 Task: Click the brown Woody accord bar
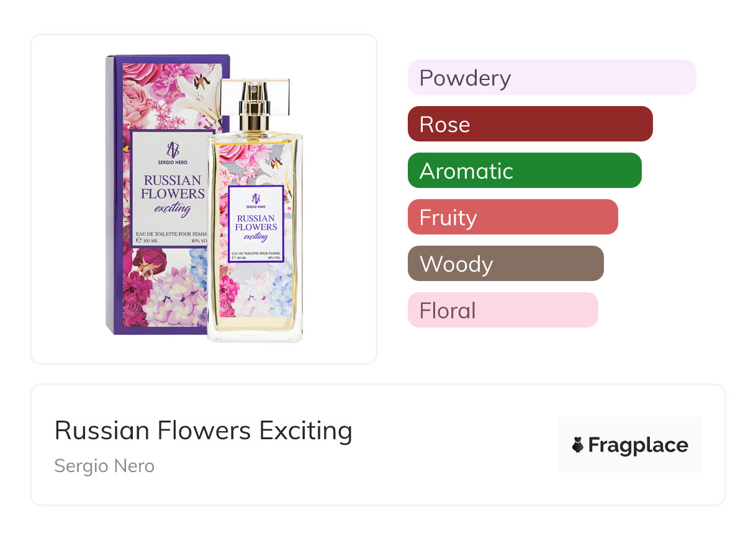[505, 264]
